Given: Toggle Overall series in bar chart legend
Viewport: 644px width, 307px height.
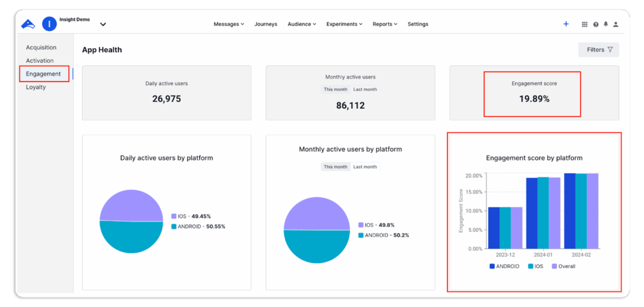Looking at the screenshot, I should (x=563, y=266).
